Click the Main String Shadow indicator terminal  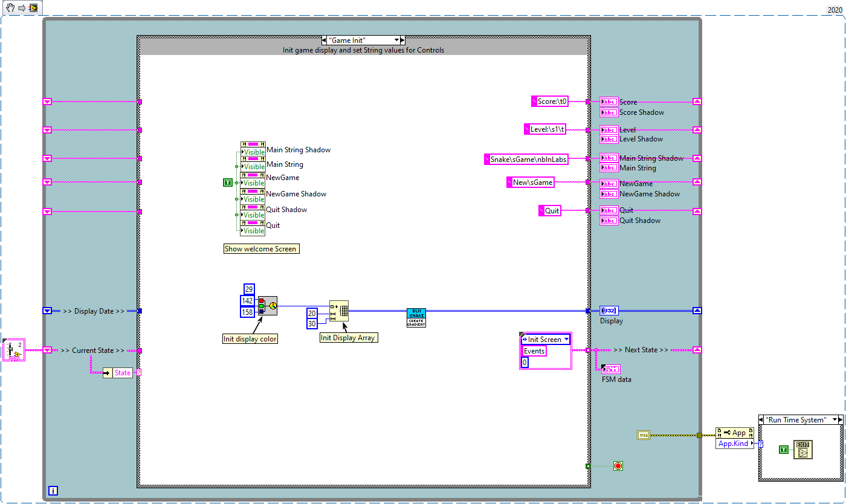[609, 158]
